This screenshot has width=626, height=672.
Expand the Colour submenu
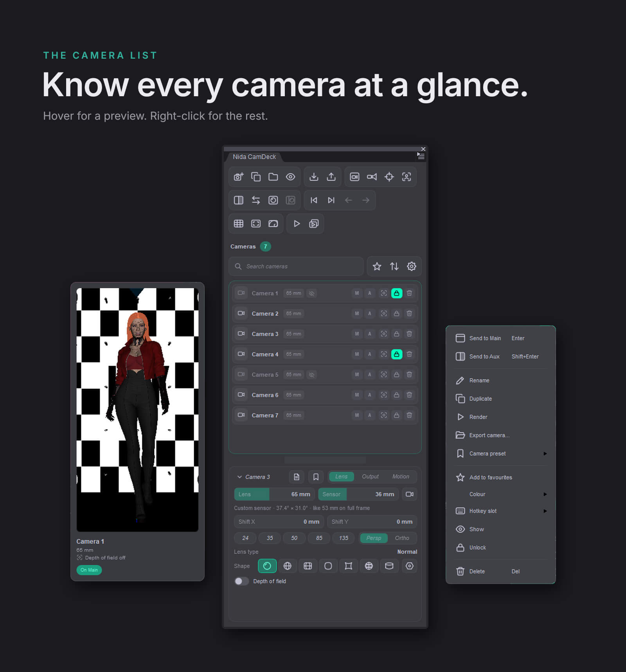click(x=500, y=494)
